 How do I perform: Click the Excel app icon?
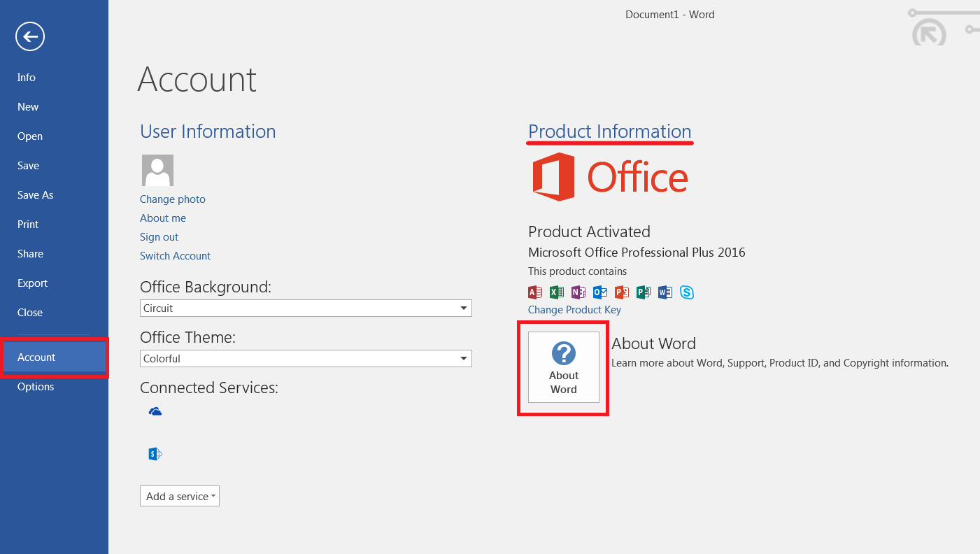[x=557, y=292]
